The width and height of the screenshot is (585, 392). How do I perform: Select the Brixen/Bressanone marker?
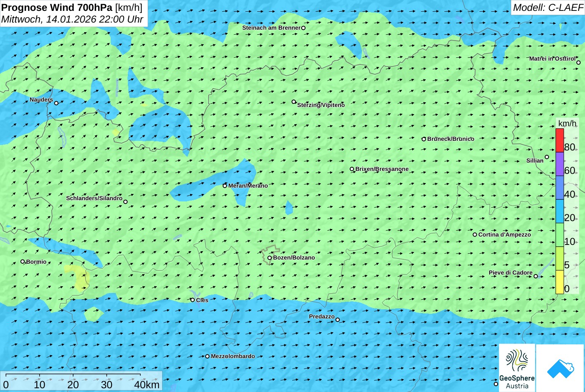pos(352,169)
